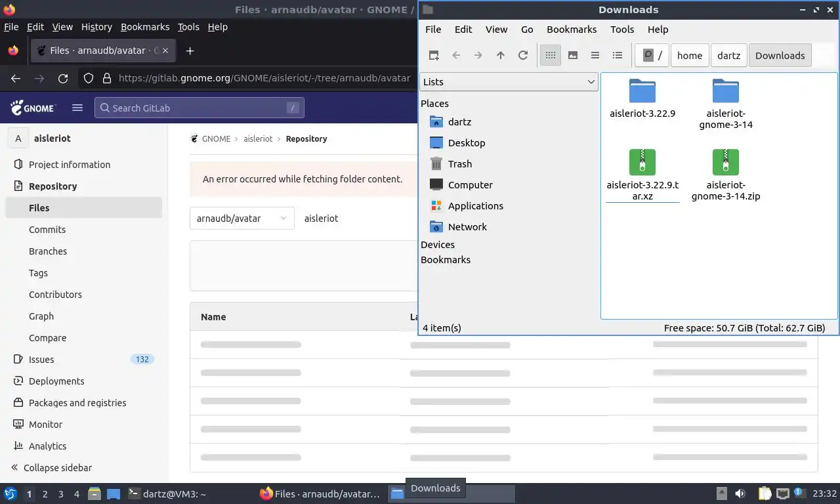Select the aisleriot-gnome-3-14.zip archive
This screenshot has width=840, height=504.
[x=726, y=175]
